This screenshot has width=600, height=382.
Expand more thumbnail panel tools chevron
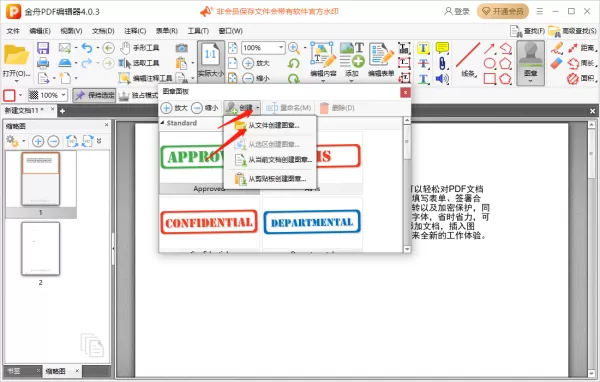99,141
